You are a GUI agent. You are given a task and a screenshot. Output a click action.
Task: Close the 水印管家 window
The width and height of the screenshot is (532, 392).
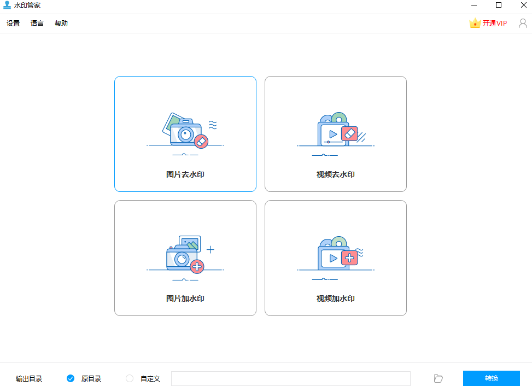(x=523, y=5)
